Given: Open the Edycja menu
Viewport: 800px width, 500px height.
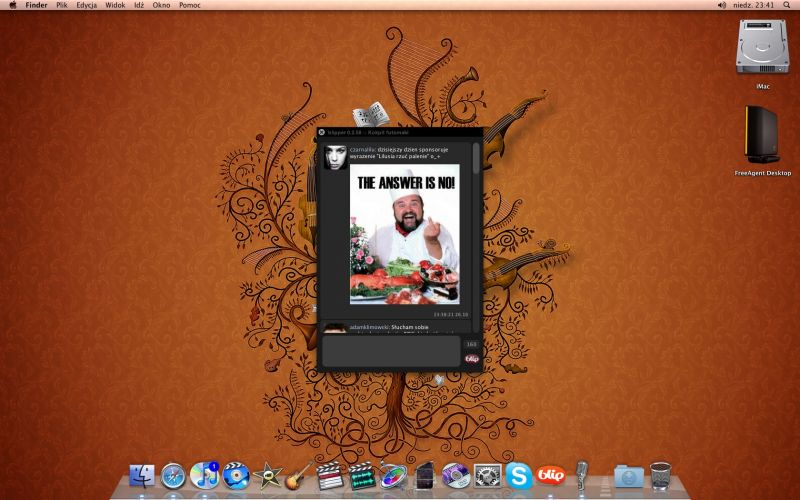Looking at the screenshot, I should coord(86,5).
